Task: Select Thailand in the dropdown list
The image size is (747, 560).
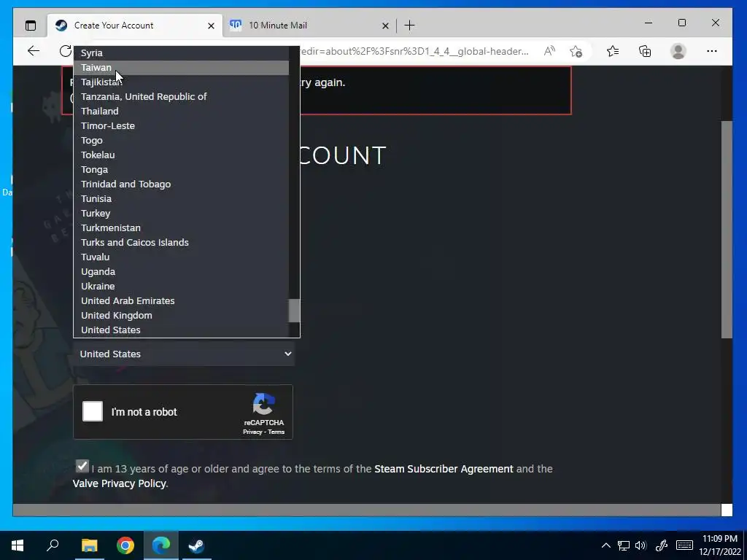Action: coord(181,111)
